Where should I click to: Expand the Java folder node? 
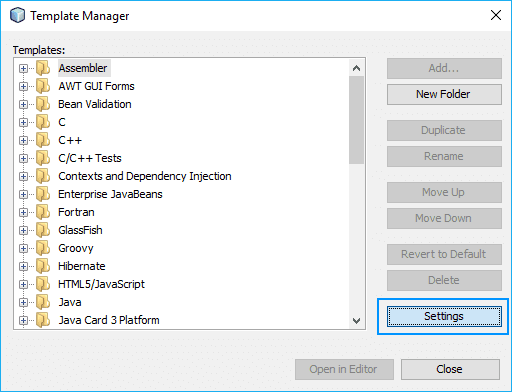(23, 303)
